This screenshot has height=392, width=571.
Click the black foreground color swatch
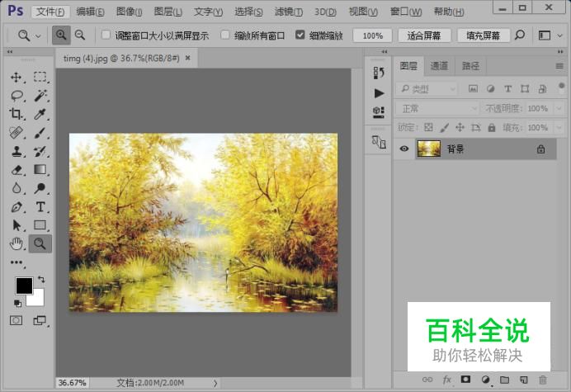point(24,286)
